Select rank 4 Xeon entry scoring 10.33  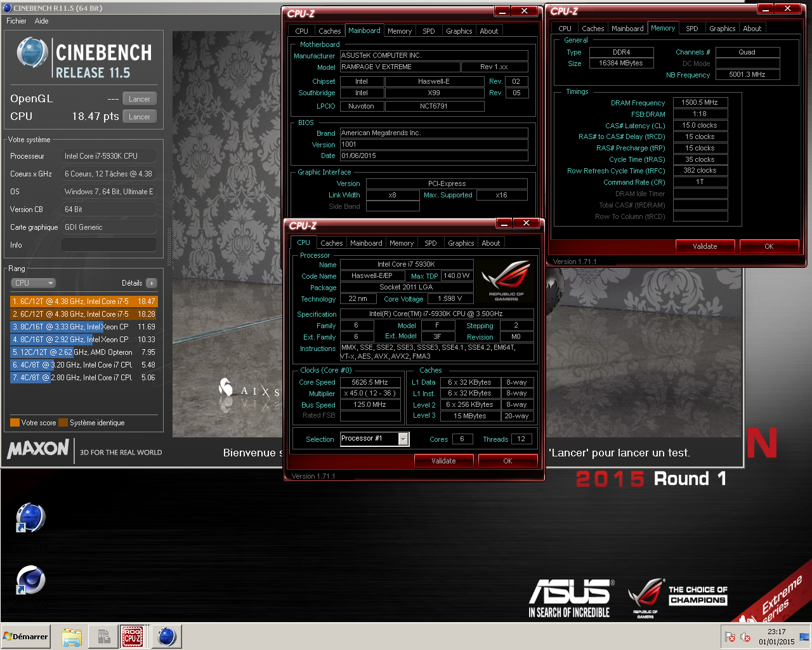(84, 340)
